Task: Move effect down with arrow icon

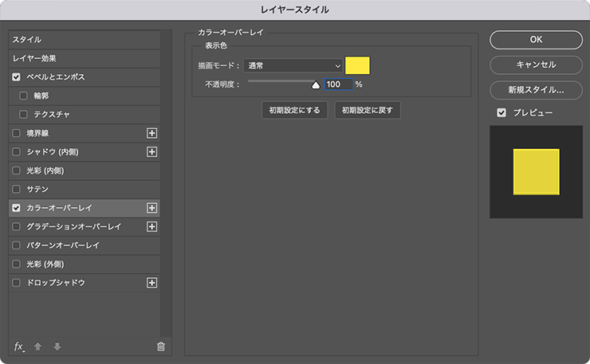Action: click(57, 346)
